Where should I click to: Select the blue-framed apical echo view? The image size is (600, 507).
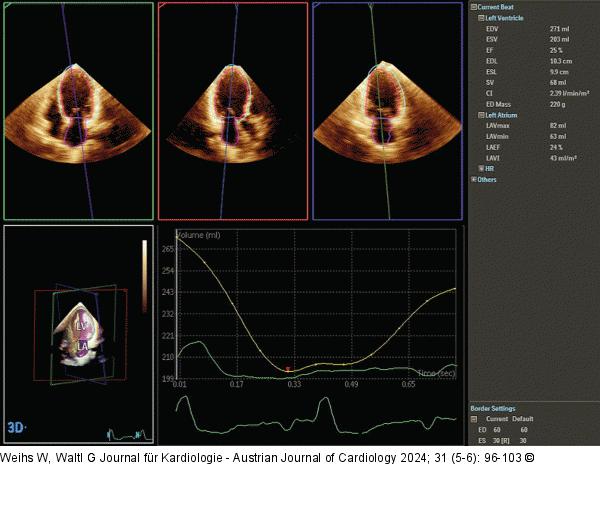tap(388, 110)
